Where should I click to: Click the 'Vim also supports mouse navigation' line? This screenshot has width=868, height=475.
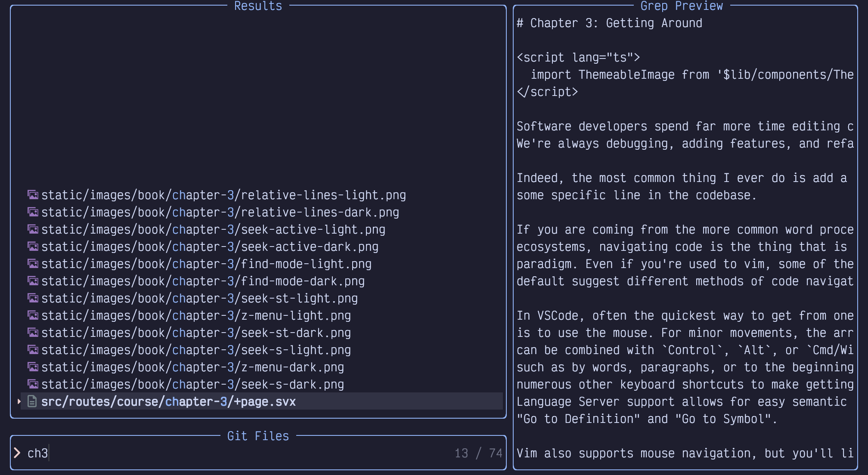pos(685,453)
